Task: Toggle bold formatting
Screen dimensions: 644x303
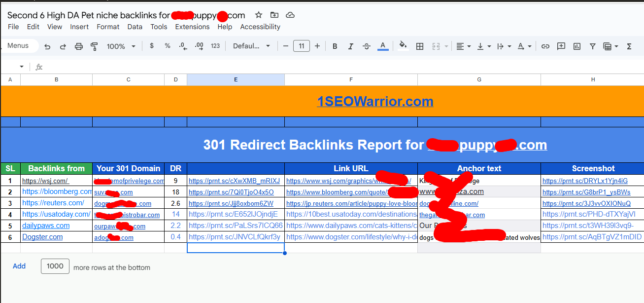Action: 335,46
